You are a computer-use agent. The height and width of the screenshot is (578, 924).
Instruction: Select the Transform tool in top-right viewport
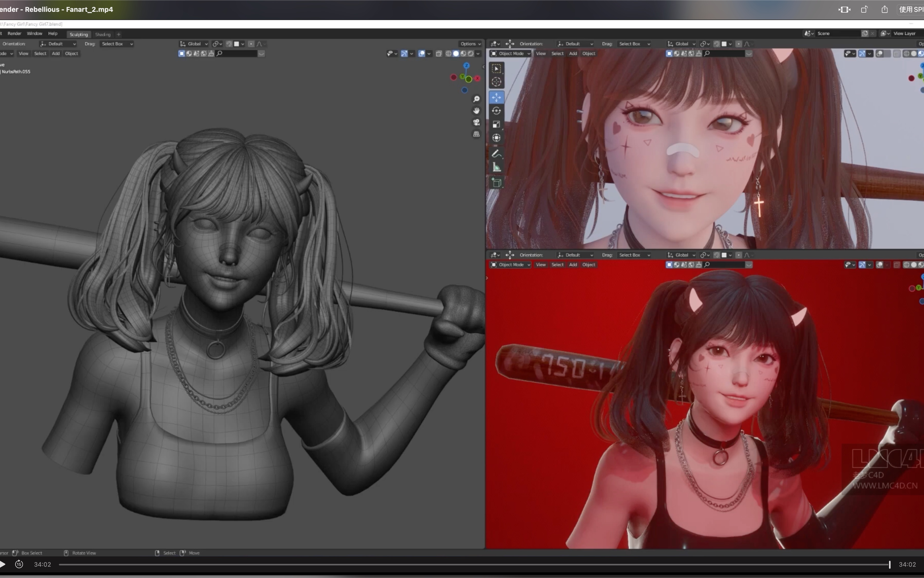(x=496, y=138)
